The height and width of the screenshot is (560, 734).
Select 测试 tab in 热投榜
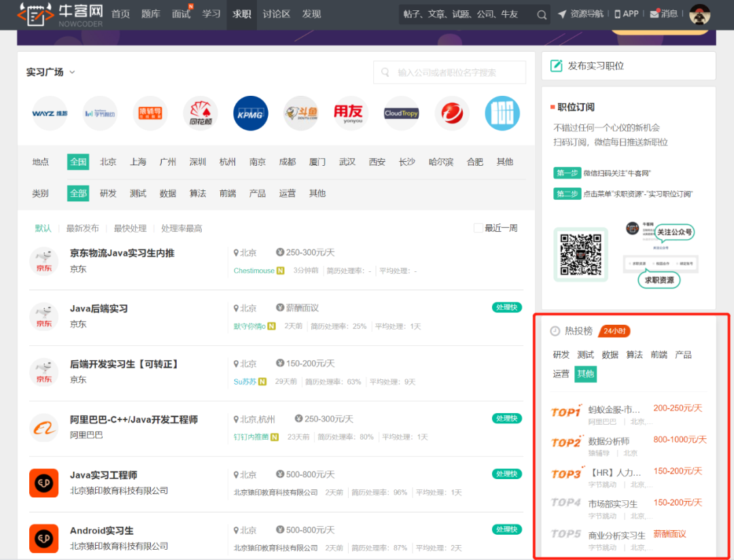[x=586, y=355]
